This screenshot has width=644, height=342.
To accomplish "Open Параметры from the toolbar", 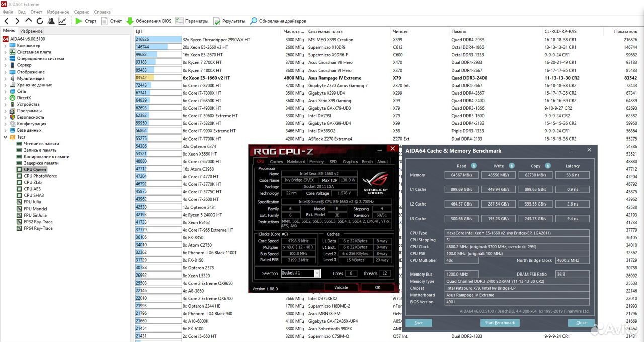I will [192, 21].
